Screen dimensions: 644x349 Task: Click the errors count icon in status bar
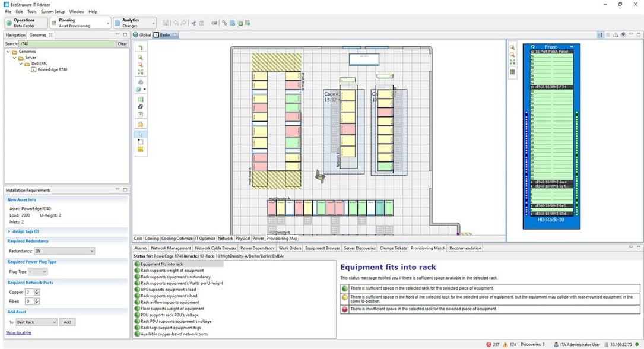click(x=488, y=344)
